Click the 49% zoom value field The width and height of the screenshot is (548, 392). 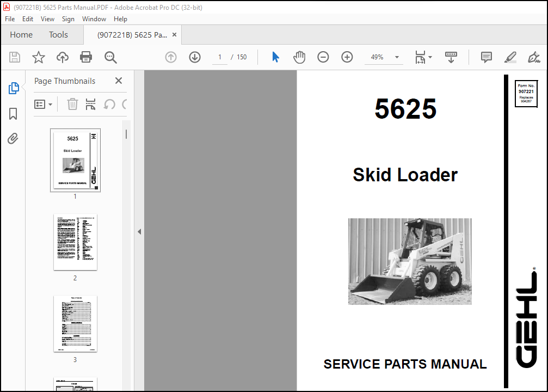click(x=377, y=57)
